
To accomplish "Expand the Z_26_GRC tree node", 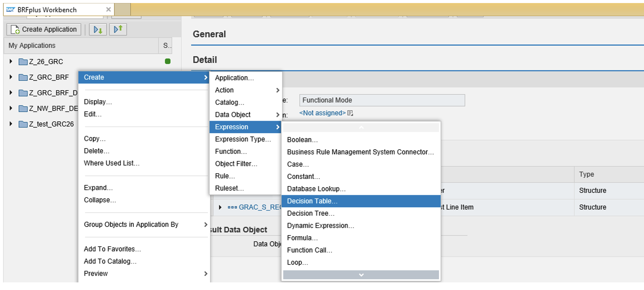I will (x=11, y=61).
